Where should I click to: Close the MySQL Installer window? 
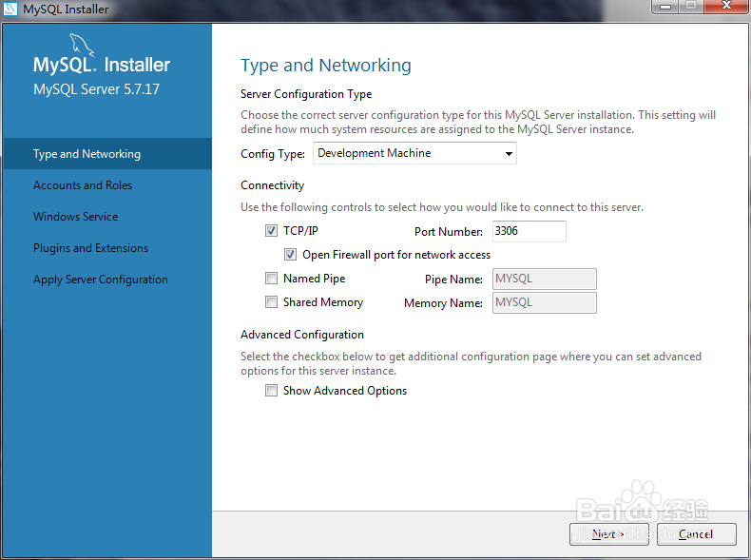(726, 6)
